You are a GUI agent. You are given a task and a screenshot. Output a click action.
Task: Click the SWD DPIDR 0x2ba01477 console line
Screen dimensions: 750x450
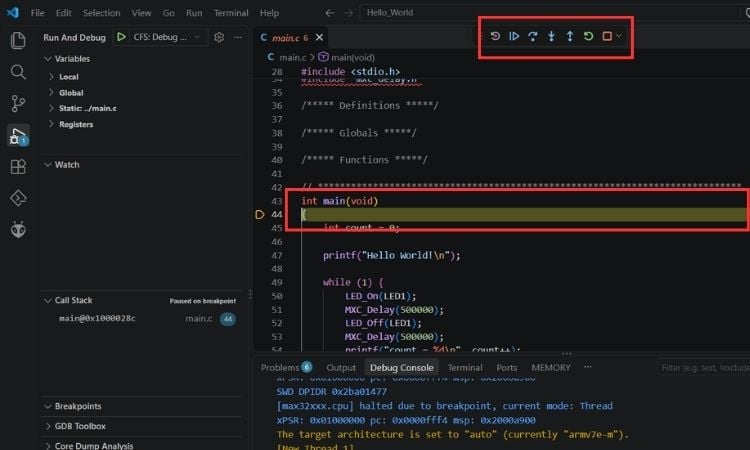[331, 392]
